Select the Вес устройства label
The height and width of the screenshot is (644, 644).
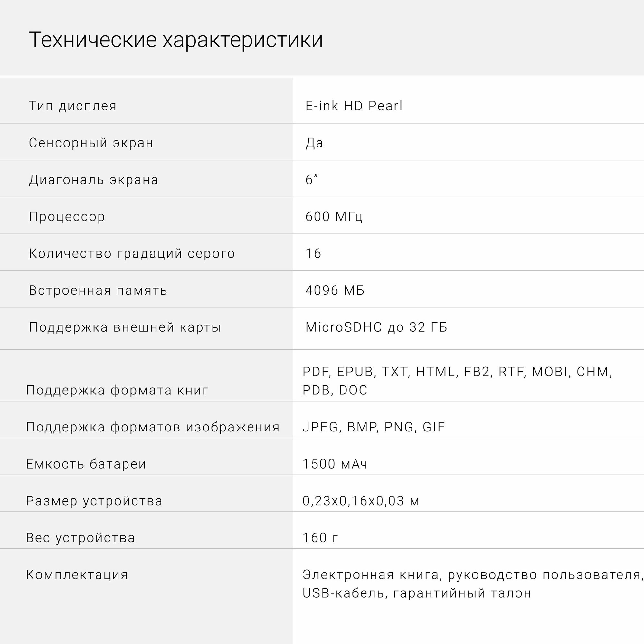[80, 538]
